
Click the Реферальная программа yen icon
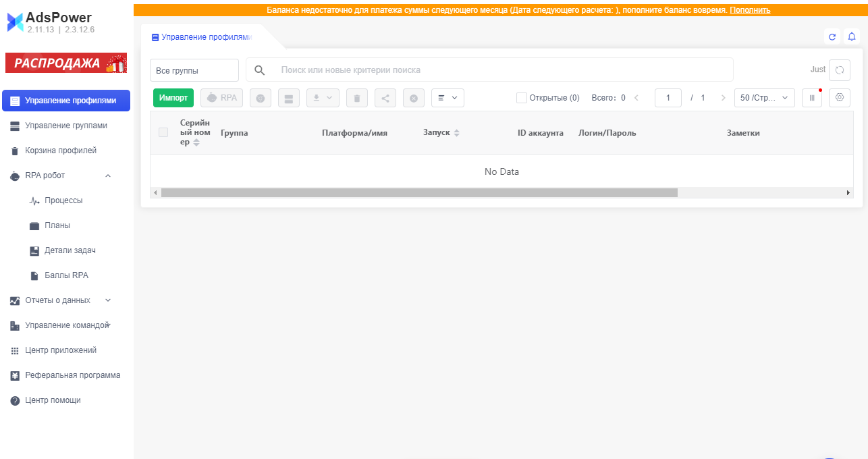point(15,375)
